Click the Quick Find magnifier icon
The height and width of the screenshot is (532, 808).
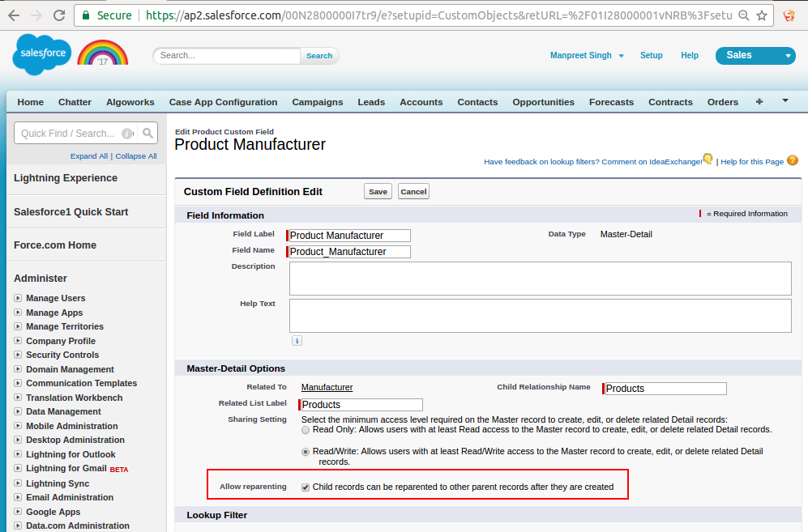[x=147, y=134]
